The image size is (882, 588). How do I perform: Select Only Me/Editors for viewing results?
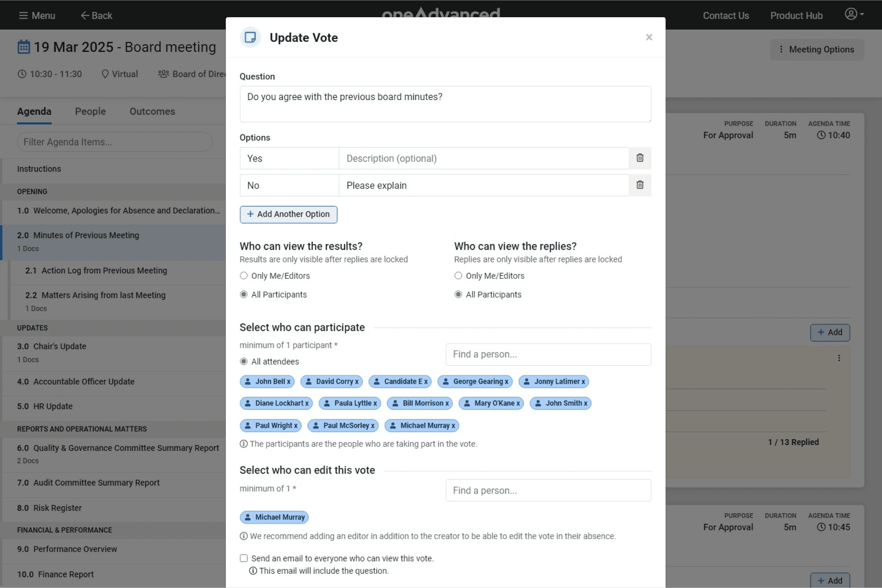pyautogui.click(x=244, y=276)
